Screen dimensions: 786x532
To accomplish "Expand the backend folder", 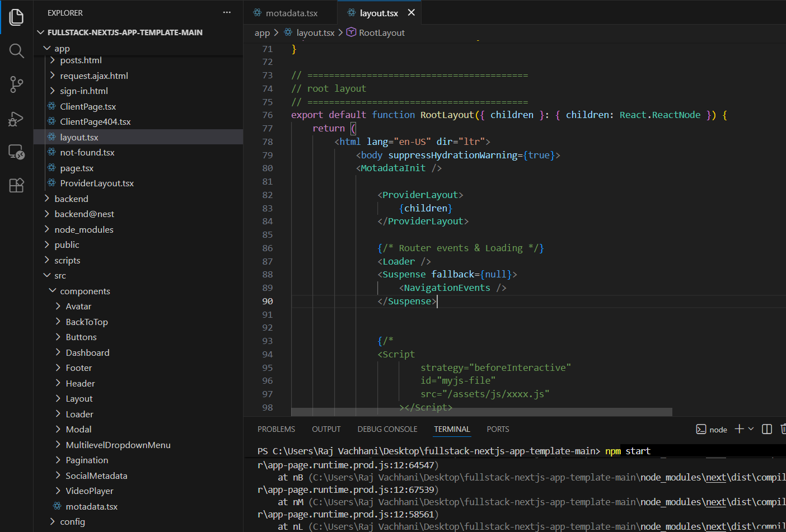I will [x=47, y=199].
